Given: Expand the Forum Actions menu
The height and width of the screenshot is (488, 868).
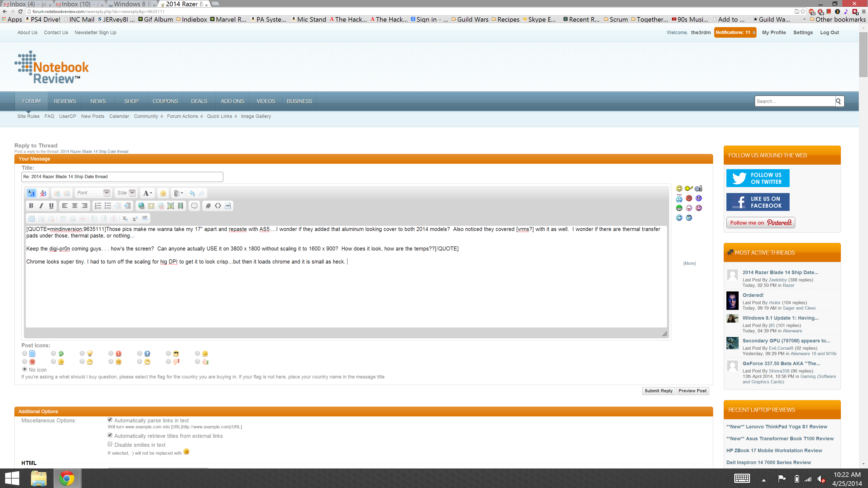Looking at the screenshot, I should 185,116.
